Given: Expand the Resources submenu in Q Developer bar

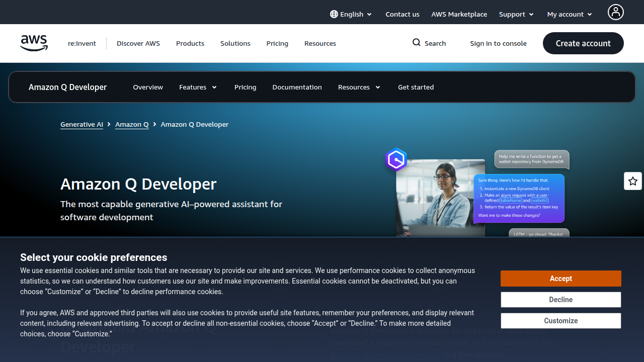Looking at the screenshot, I should point(359,87).
